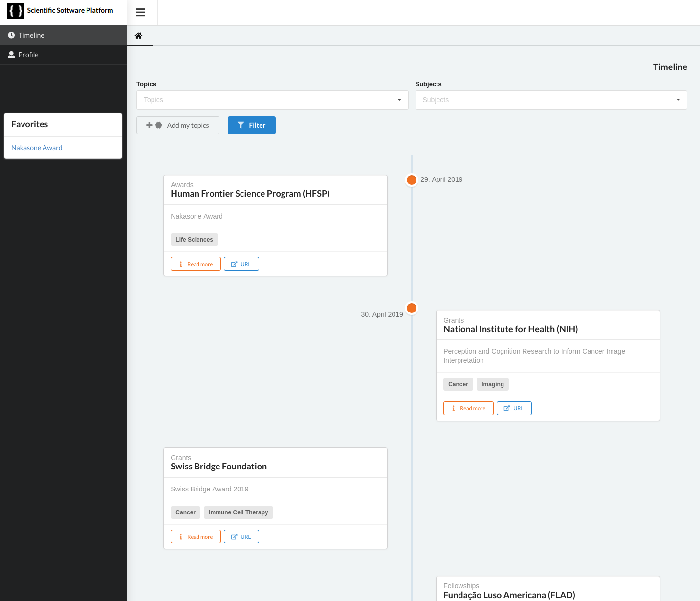The image size is (700, 601).
Task: Click National Institute for Health (NIH) title
Action: pos(511,329)
